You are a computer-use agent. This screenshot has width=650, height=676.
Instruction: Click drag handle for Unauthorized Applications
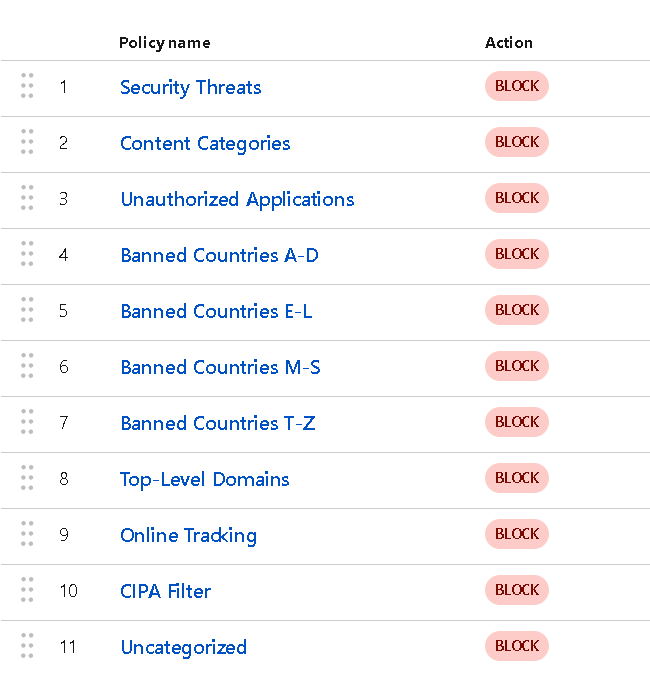click(x=27, y=198)
